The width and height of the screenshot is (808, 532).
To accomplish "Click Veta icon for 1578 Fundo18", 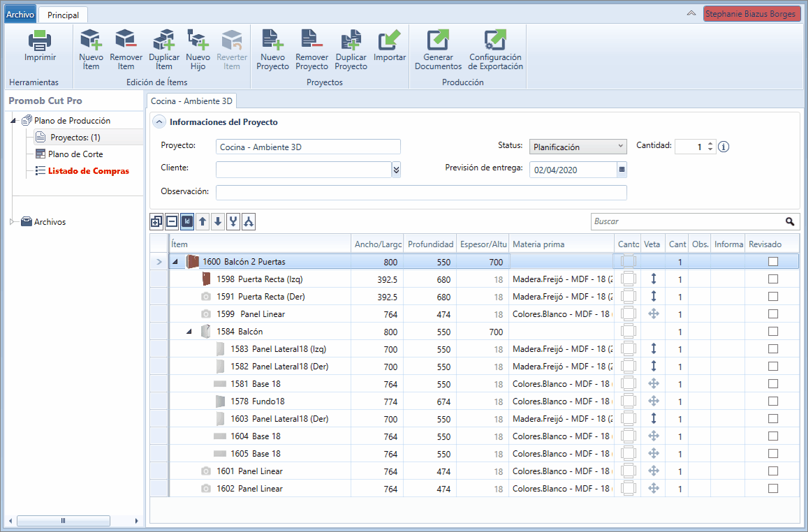I will click(654, 401).
